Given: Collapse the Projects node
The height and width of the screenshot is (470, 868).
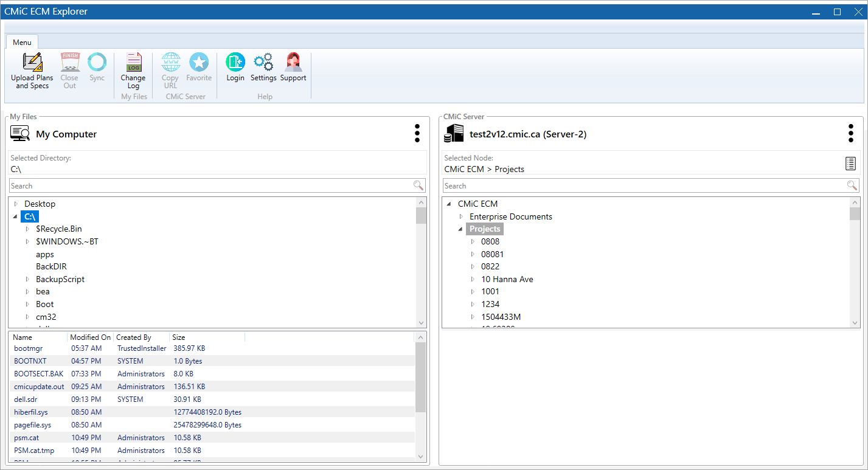Looking at the screenshot, I should pos(460,229).
